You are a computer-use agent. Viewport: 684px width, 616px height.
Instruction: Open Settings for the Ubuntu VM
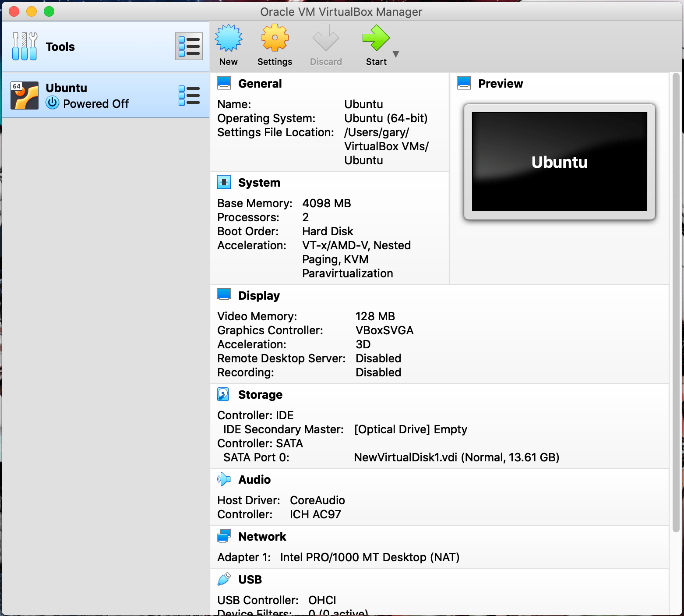(275, 44)
